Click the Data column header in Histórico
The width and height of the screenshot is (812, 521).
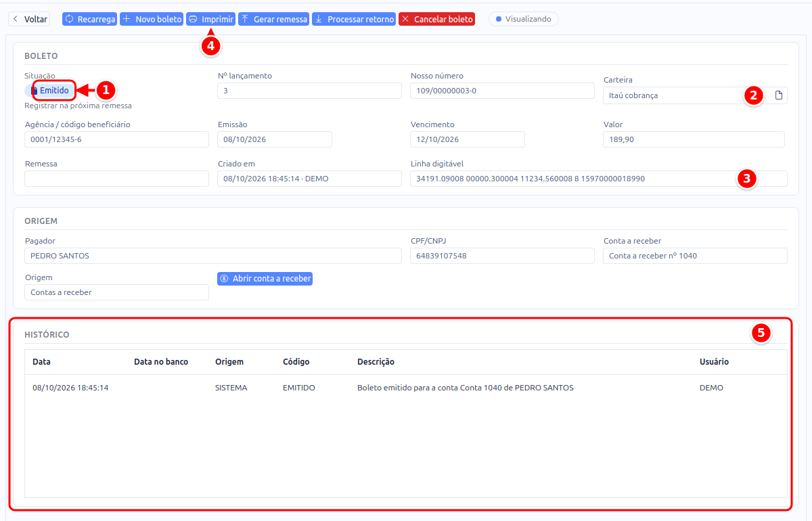[x=41, y=362]
